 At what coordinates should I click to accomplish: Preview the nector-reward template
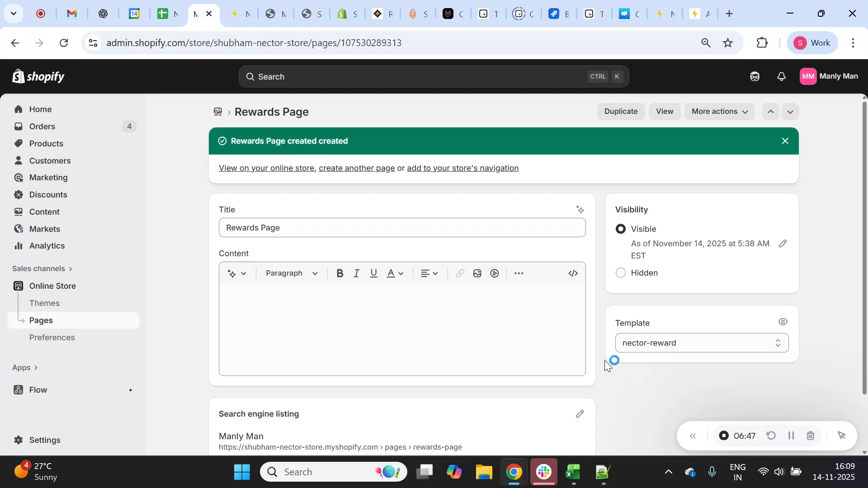(783, 322)
